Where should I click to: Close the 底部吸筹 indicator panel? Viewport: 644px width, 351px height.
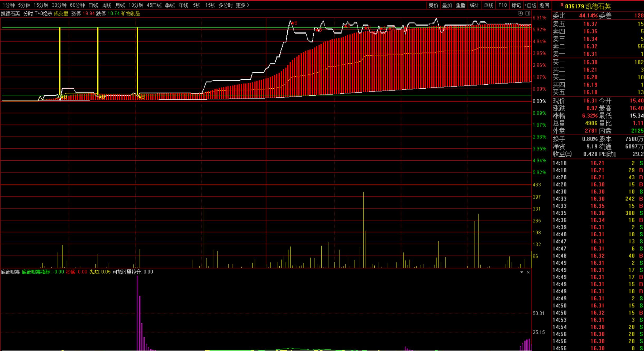(528, 272)
